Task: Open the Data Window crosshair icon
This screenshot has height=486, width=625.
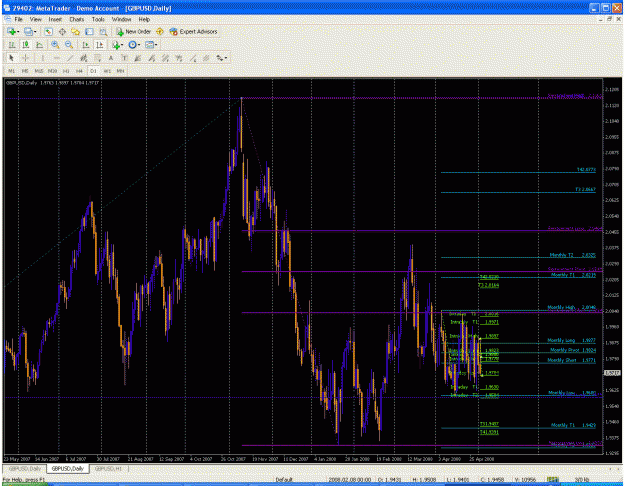Action: 62,31
